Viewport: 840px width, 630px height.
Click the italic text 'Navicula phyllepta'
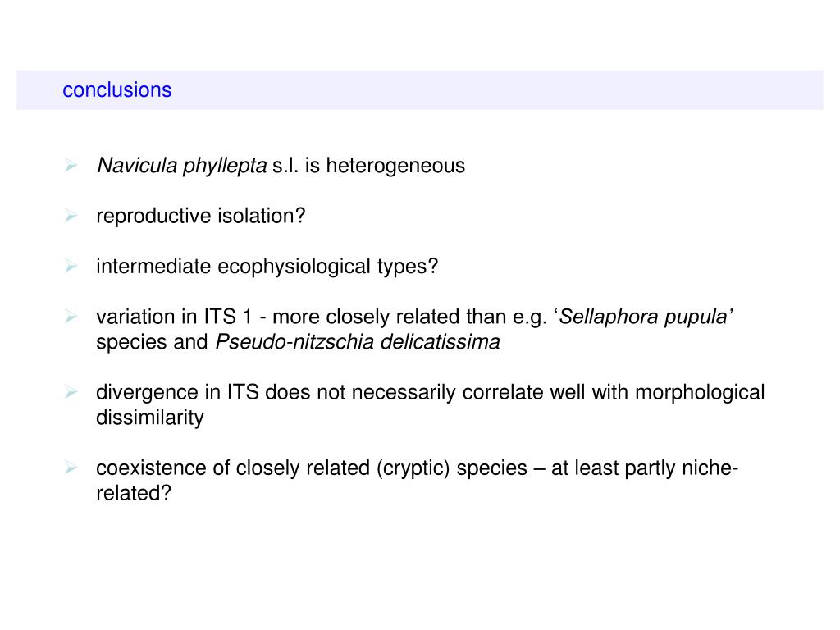click(181, 166)
